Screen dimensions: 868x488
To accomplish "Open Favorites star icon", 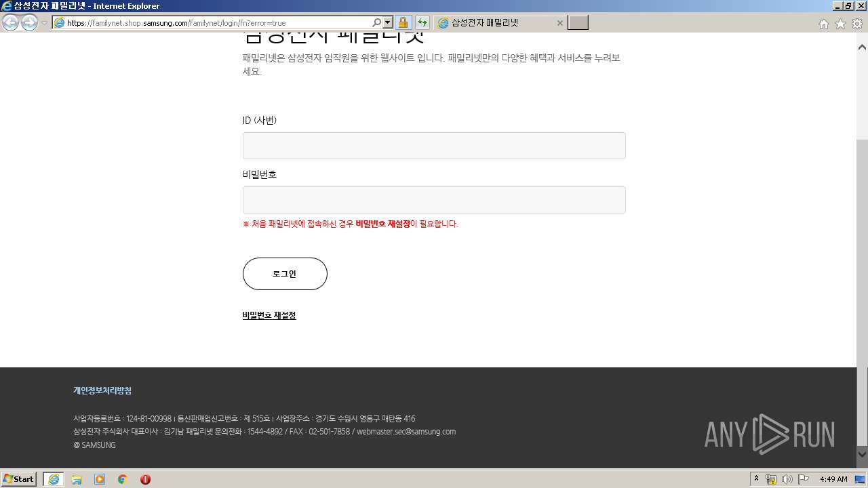I will pos(840,24).
